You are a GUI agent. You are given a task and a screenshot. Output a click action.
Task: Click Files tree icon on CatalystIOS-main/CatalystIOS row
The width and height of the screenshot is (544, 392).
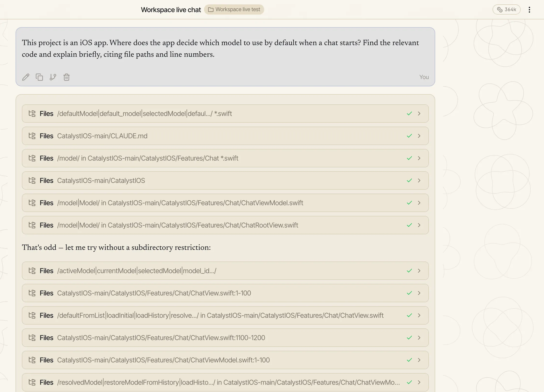point(32,180)
